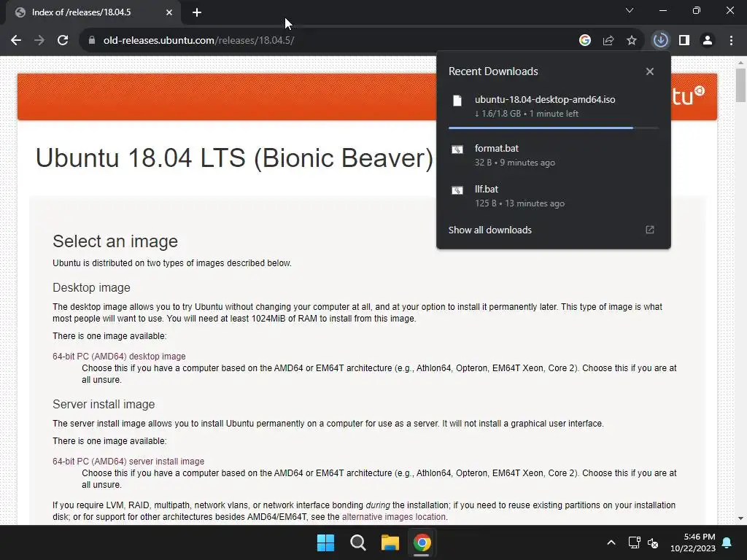Click the Select an image heading
The image size is (747, 560).
(x=115, y=241)
